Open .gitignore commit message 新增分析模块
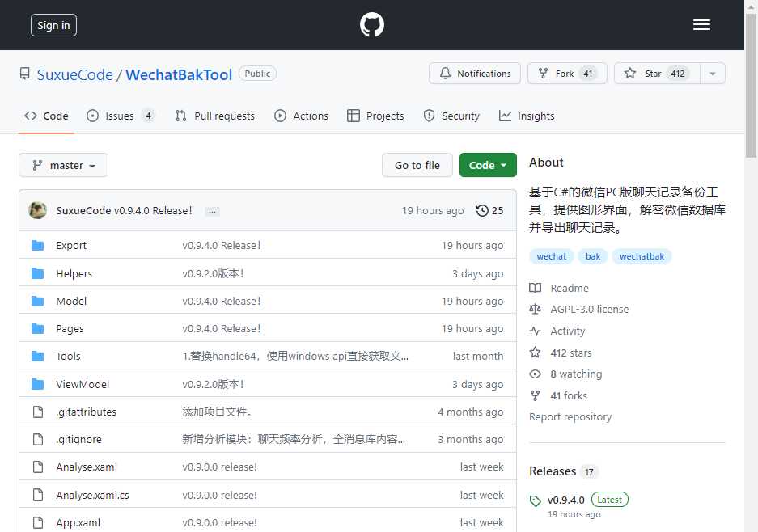Screen dimensions: 758x532 (x=294, y=439)
